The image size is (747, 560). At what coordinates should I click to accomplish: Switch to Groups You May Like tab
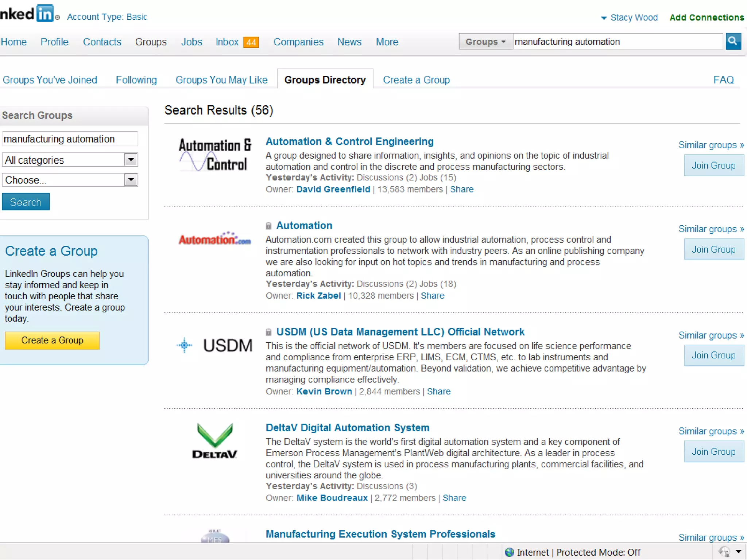click(221, 80)
